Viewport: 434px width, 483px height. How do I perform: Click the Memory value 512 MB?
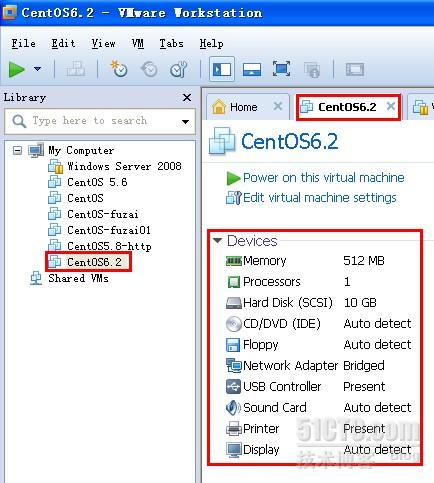click(x=364, y=261)
